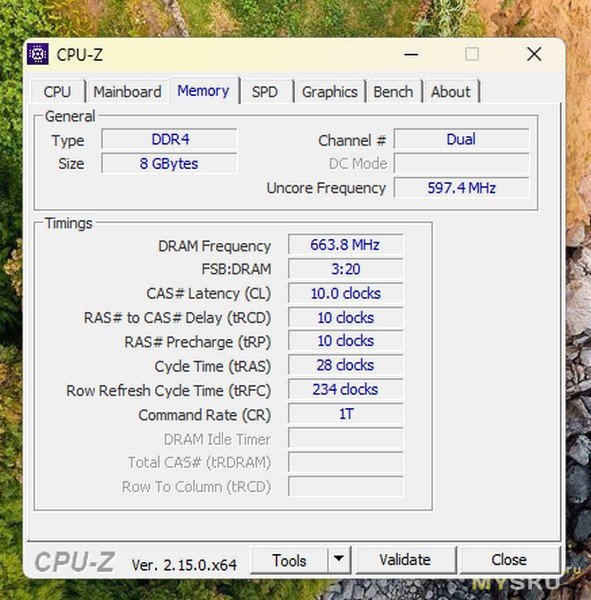Click the tRCD 10 clocks value
This screenshot has width=591, height=600.
coord(345,318)
